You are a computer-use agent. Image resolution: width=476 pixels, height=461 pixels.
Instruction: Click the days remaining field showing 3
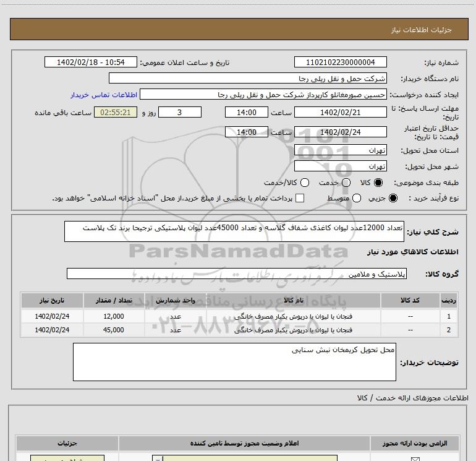point(180,113)
